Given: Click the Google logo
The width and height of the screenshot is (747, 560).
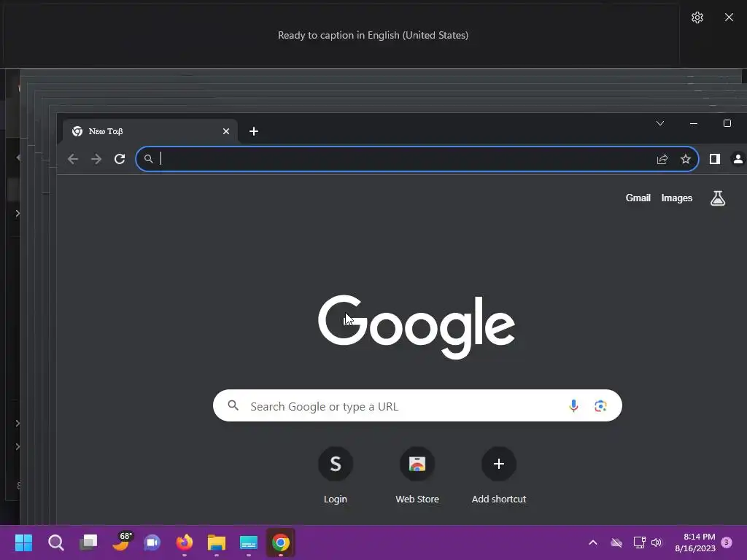Looking at the screenshot, I should click(x=417, y=327).
